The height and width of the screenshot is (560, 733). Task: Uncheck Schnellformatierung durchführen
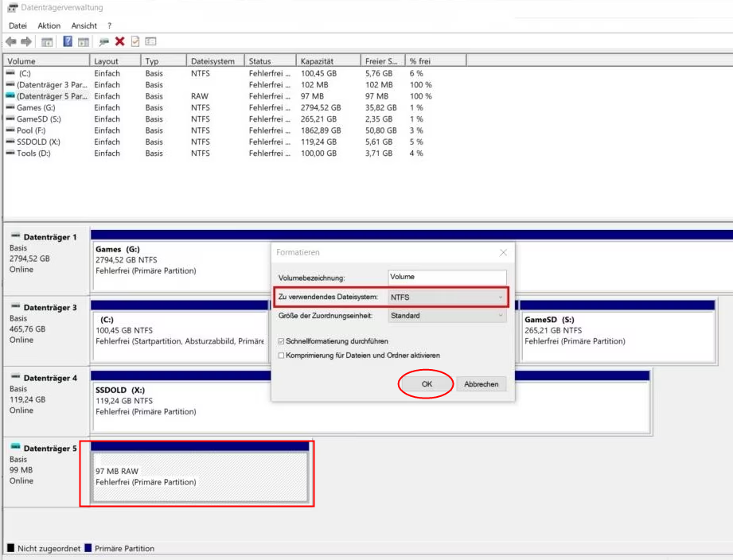(x=283, y=340)
